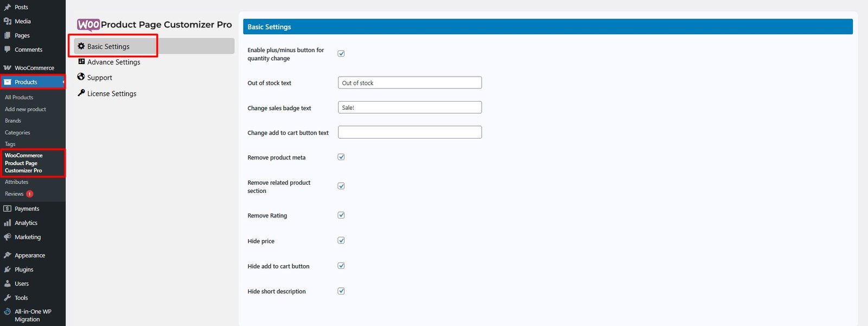Click the Analytics bar chart icon
Image resolution: width=868 pixels, height=326 pixels.
tap(7, 223)
